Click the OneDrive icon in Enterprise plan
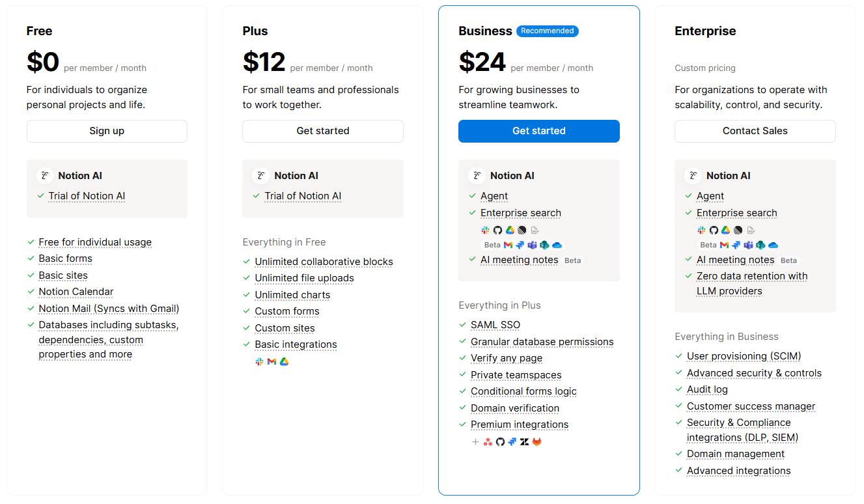Viewport: 864px width, 504px height. point(773,245)
